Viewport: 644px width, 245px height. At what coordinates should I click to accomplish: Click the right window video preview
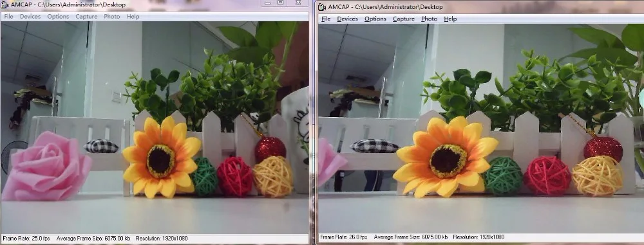[481, 129]
